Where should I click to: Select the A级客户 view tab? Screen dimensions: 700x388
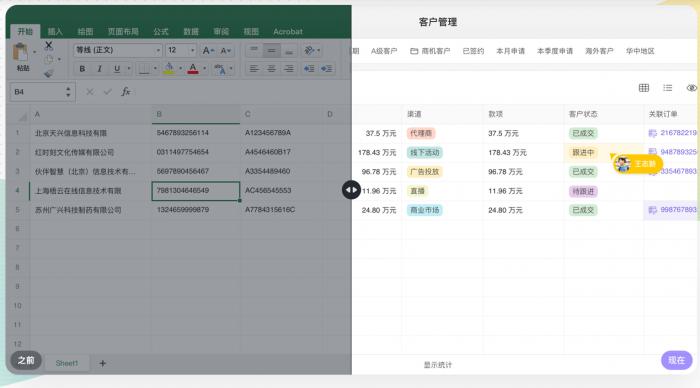pos(384,51)
